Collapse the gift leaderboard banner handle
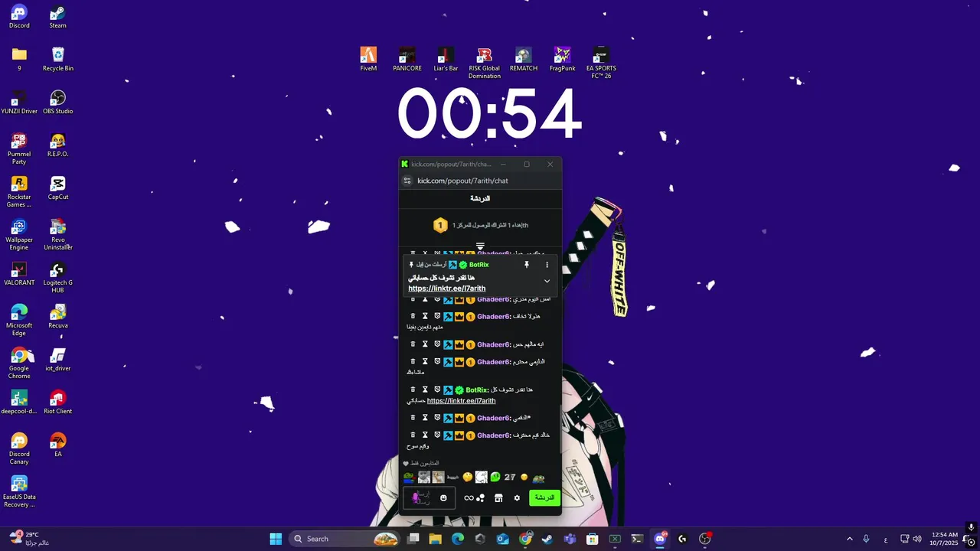Screen dimensions: 980x551 480,246
